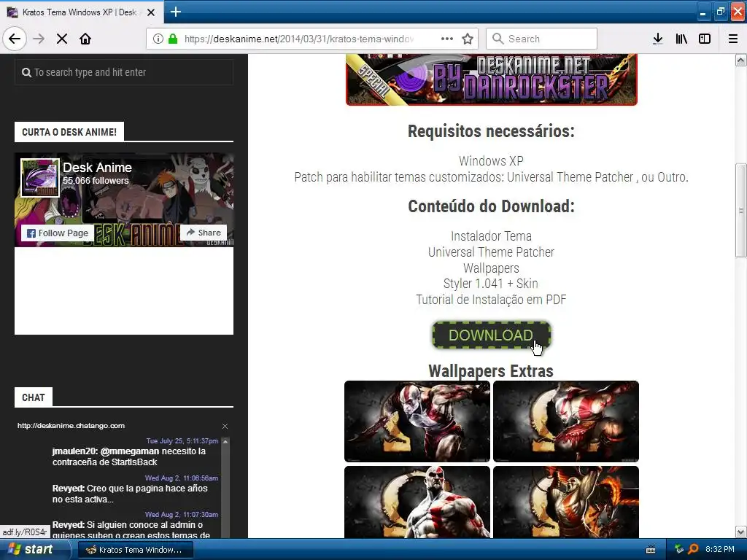
Task: Click the orange search tray icon
Action: (693, 549)
